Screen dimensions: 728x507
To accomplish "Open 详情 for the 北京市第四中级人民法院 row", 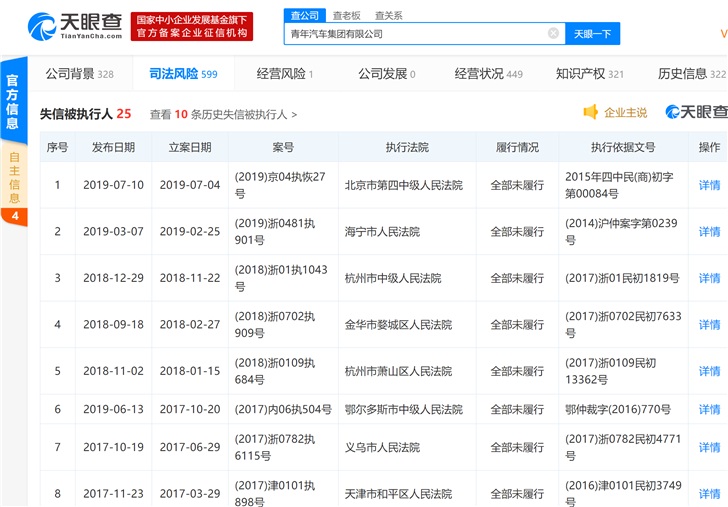I will tap(709, 185).
